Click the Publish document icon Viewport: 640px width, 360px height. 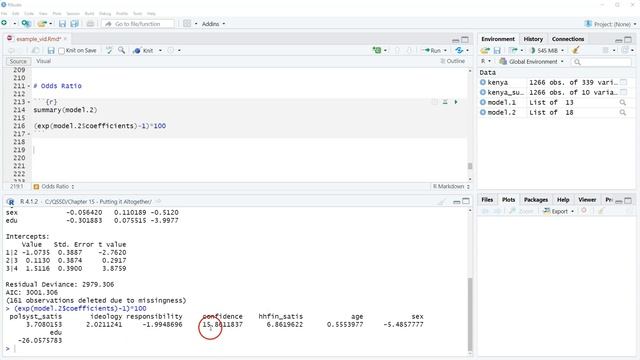coord(459,50)
